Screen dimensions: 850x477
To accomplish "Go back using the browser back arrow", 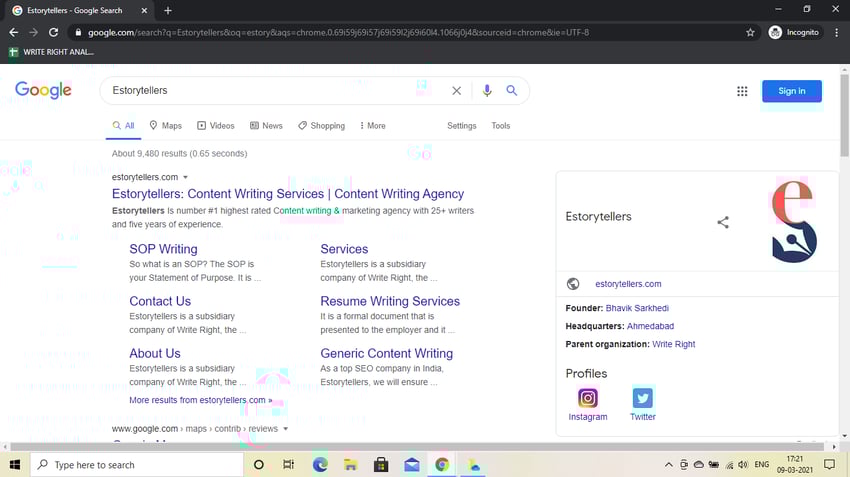I will [14, 33].
